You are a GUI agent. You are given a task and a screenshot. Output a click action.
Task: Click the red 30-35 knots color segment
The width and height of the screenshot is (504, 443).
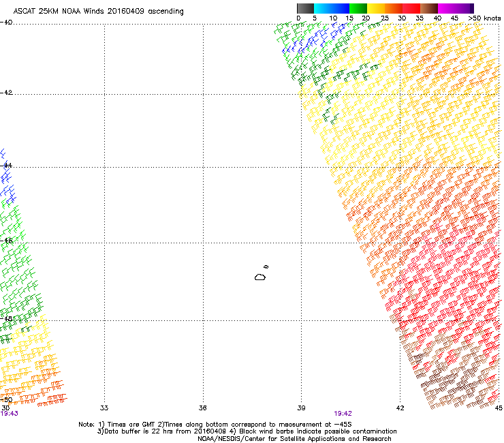pyautogui.click(x=411, y=8)
